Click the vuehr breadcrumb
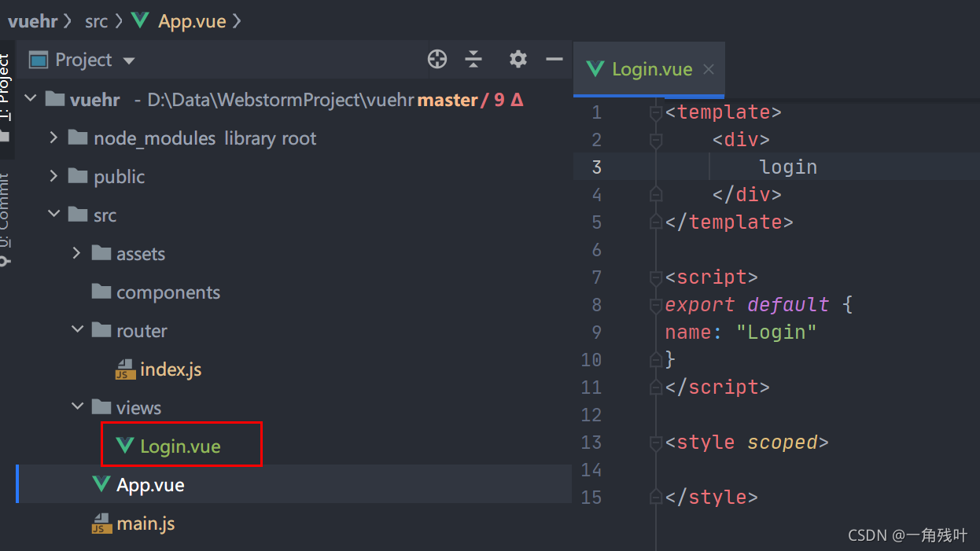 point(33,21)
